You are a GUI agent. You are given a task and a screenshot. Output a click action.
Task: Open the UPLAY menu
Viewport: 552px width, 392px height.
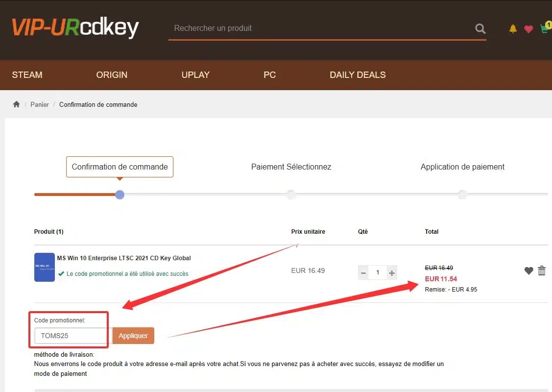click(195, 75)
